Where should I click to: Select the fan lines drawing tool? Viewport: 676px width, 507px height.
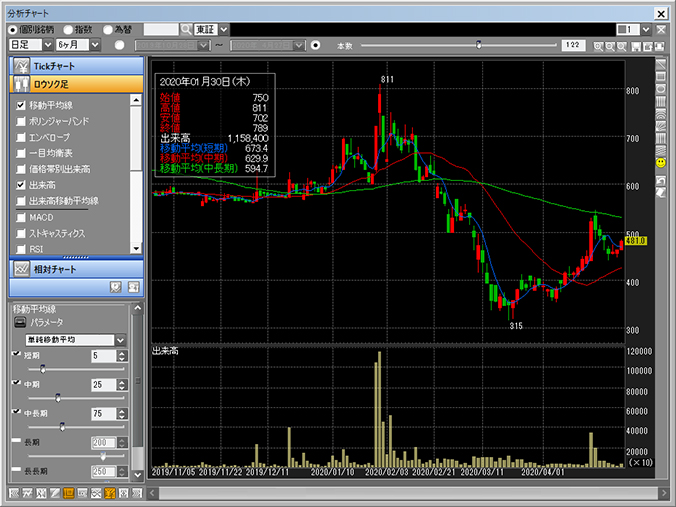tap(660, 126)
